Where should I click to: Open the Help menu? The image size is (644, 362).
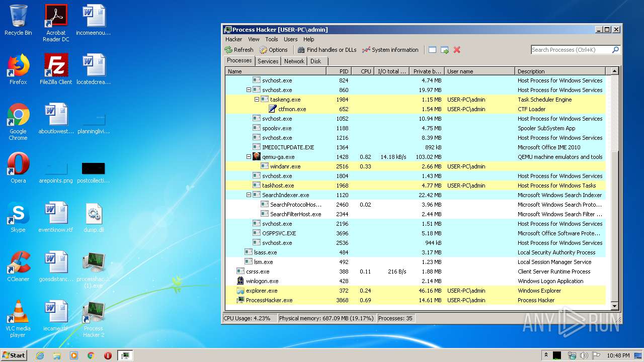[x=308, y=39]
